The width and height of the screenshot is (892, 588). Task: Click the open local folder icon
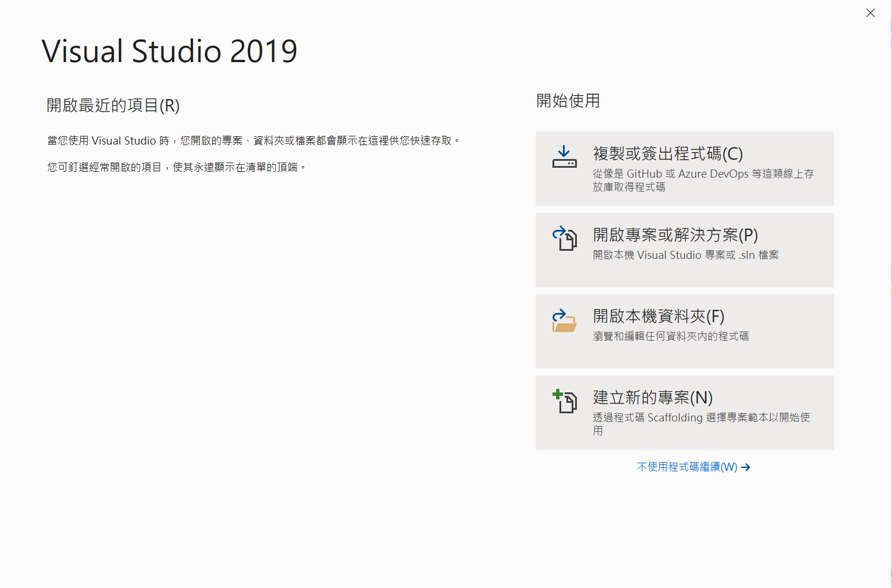click(x=564, y=320)
